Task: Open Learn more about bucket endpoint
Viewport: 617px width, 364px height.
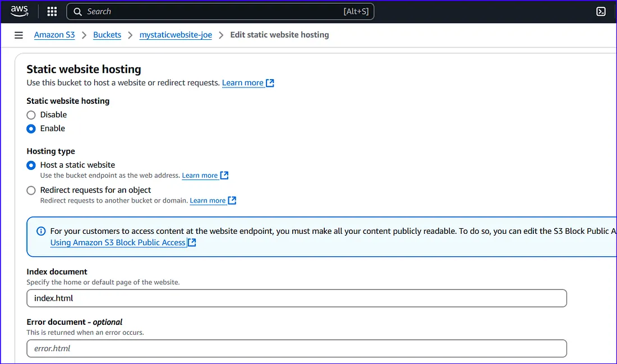Action: (x=205, y=176)
